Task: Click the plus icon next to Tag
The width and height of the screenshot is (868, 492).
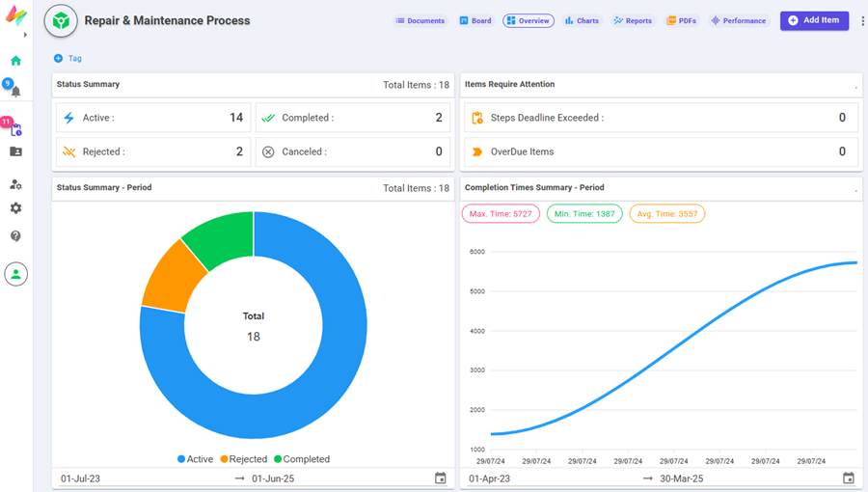Action: pyautogui.click(x=58, y=59)
